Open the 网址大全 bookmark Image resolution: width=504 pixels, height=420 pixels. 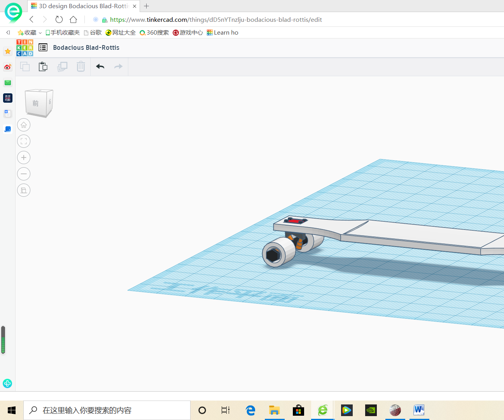[121, 33]
